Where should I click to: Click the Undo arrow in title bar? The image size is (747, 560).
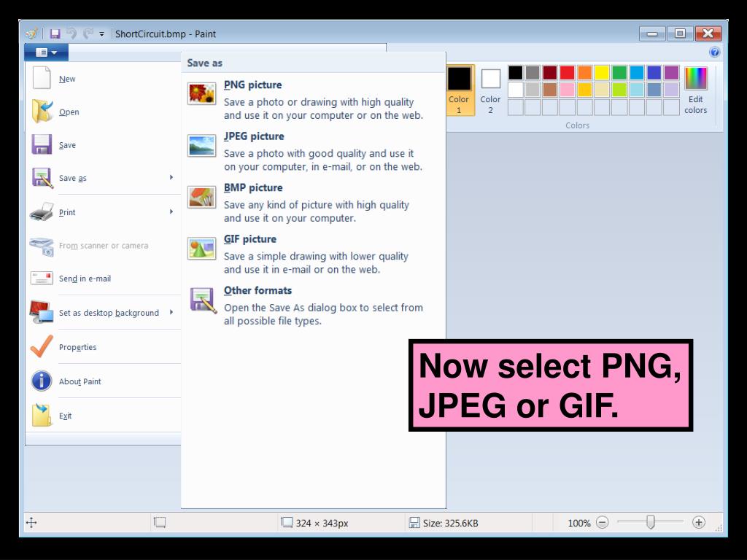[72, 34]
